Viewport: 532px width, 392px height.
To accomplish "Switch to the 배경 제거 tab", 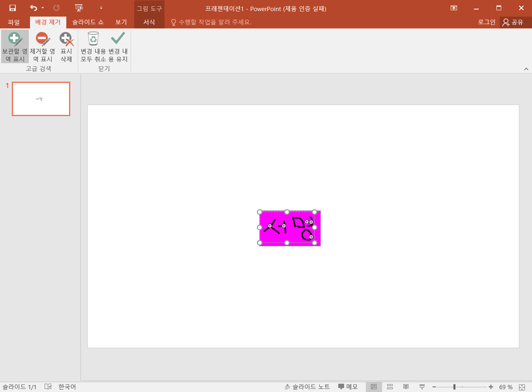I will 48,22.
